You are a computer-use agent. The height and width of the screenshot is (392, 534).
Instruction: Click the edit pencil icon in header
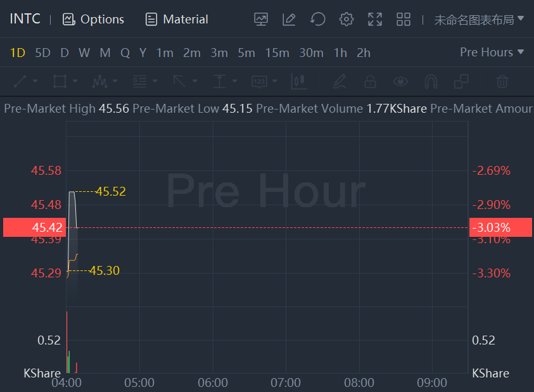289,19
